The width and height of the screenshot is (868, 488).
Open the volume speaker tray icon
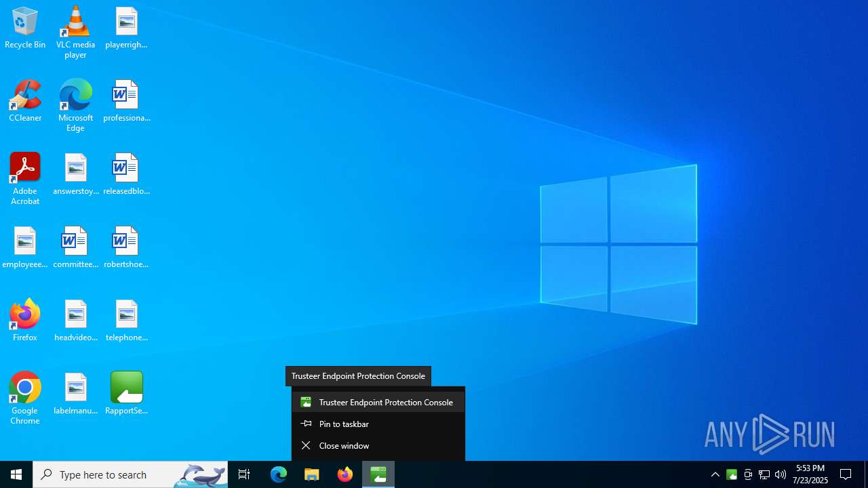coord(781,474)
